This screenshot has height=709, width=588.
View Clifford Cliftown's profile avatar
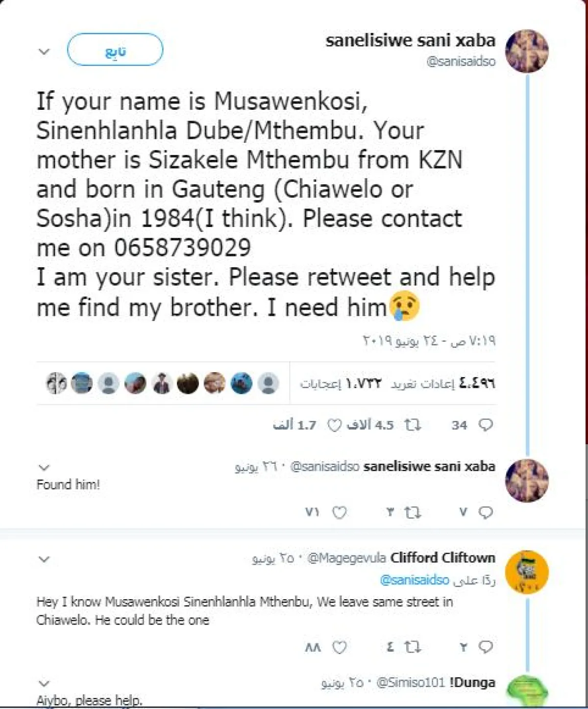527,572
